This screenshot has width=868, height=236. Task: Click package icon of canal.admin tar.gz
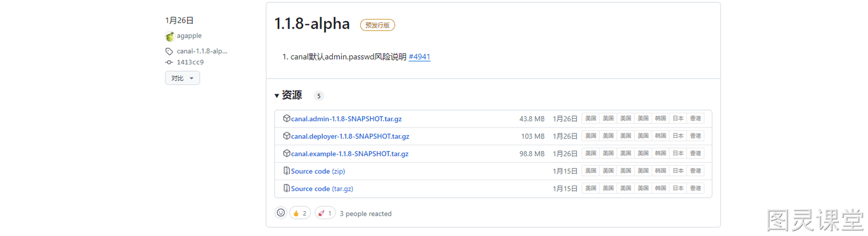click(286, 118)
